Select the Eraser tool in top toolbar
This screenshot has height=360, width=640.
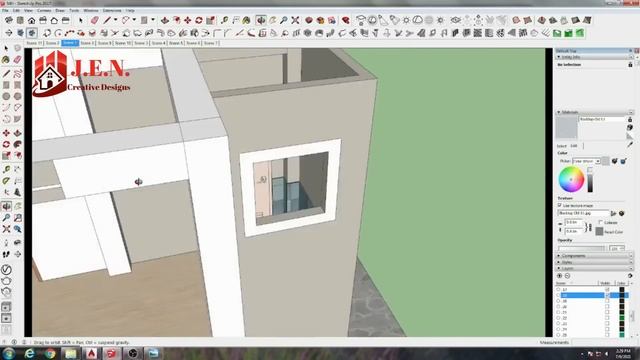coord(95,20)
